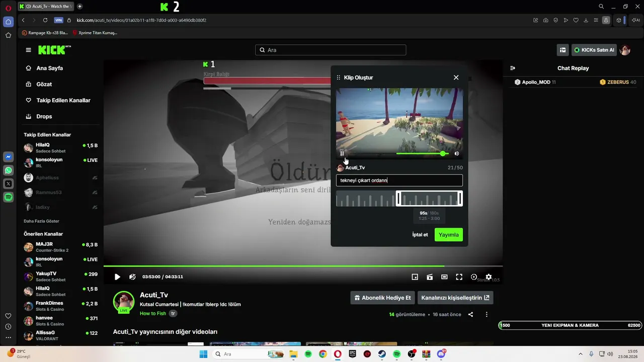Unmute the main video player volume
The image size is (644, 362).
click(x=132, y=277)
